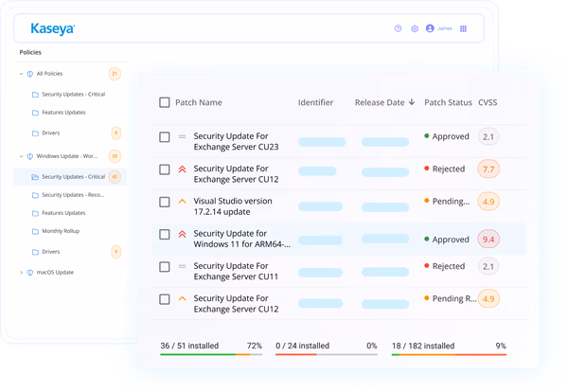Check the Windows 11 for ARM64 row checkbox
This screenshot has height=392, width=568.
coord(165,235)
